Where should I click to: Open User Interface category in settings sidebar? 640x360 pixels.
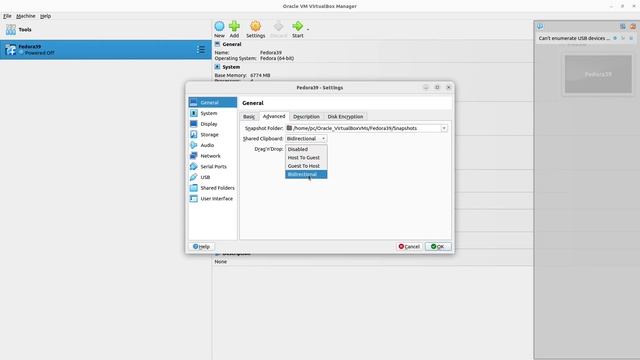[x=213, y=198]
